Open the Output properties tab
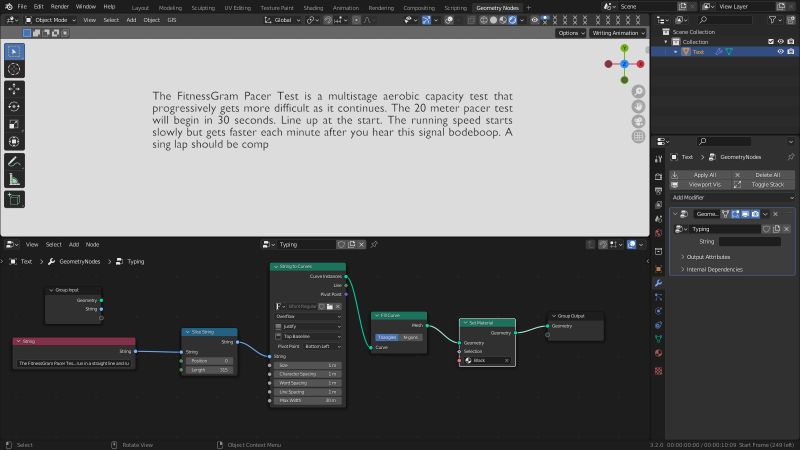Viewport: 800px width, 450px height. pos(658,191)
